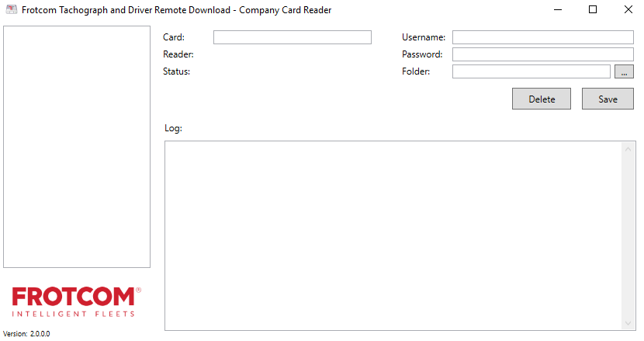The height and width of the screenshot is (341, 644).
Task: Focus the Card input field
Action: pos(292,37)
